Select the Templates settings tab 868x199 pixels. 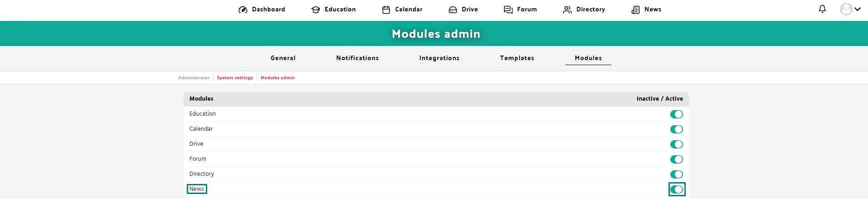click(x=517, y=58)
